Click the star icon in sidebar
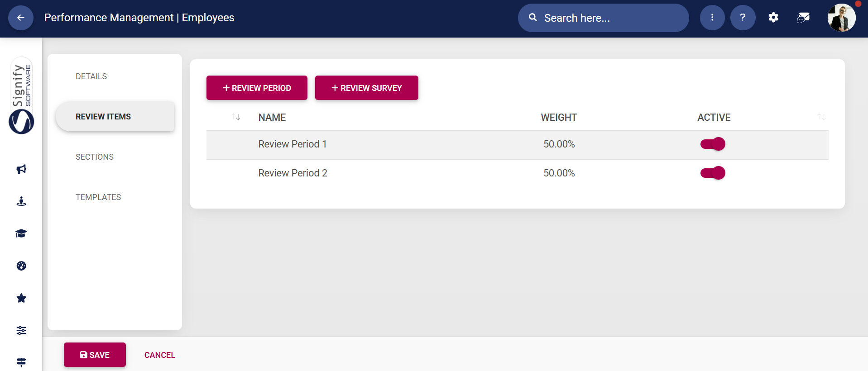868x371 pixels. point(21,298)
